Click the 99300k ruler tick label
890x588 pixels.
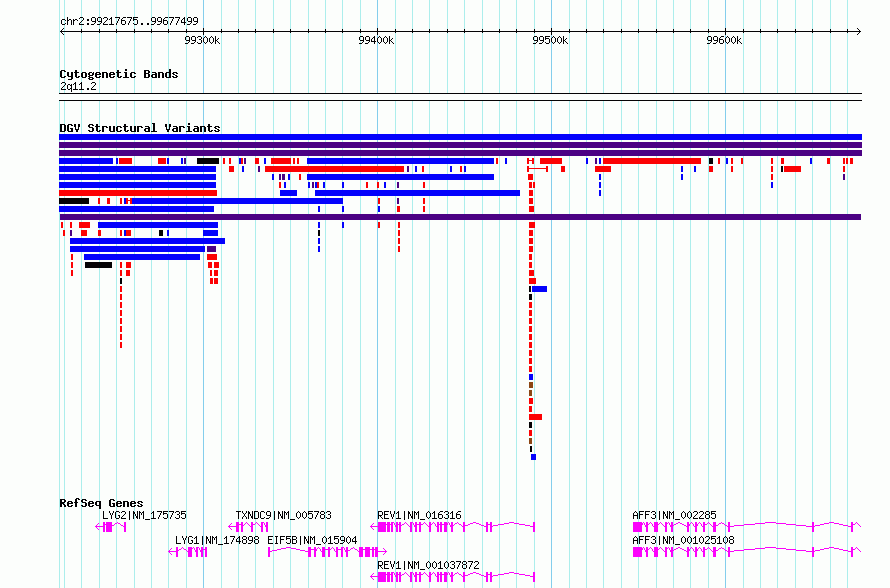tap(202, 40)
